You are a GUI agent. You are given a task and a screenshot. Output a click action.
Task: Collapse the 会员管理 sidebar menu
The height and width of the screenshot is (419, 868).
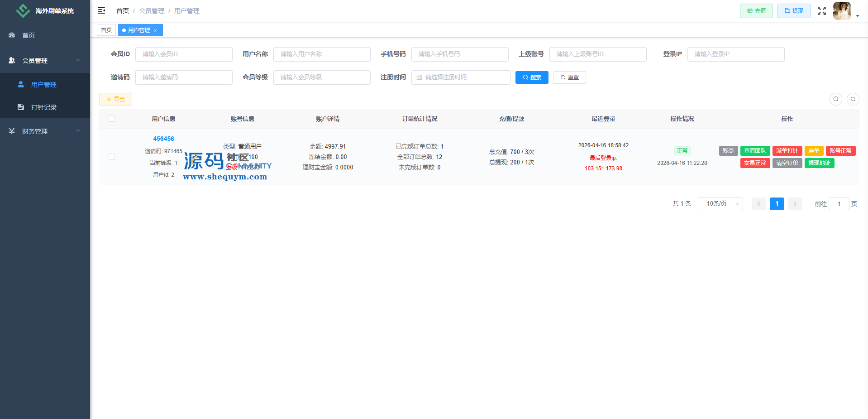click(x=45, y=60)
